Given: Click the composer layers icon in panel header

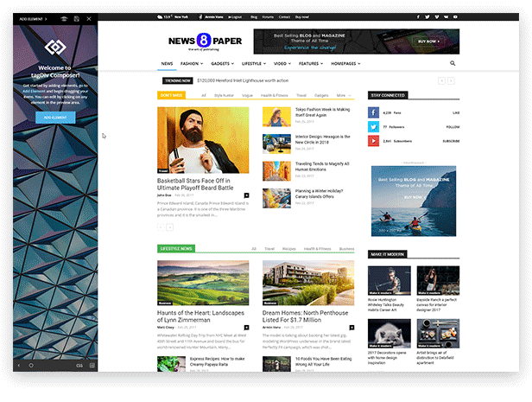Looking at the screenshot, I should 63,17.
